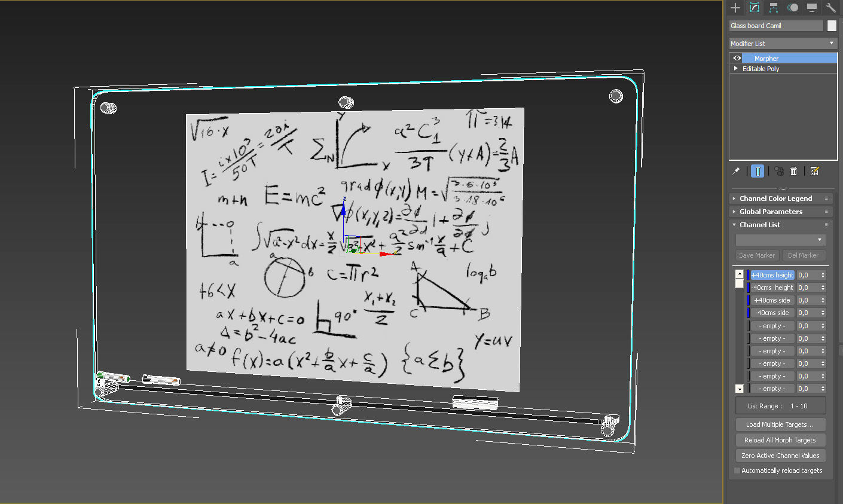Remove modifier with the trash icon
This screenshot has width=843, height=504.
(793, 171)
